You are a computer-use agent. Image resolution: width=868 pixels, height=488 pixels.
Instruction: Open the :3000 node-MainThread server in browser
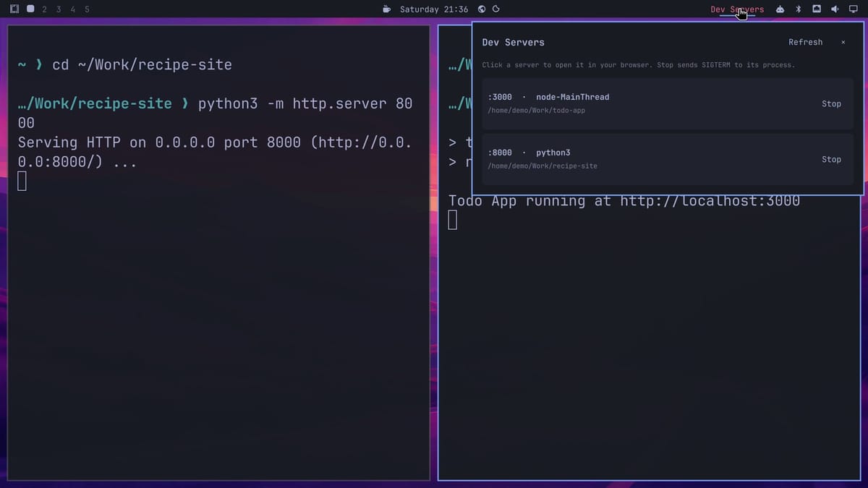pos(668,103)
